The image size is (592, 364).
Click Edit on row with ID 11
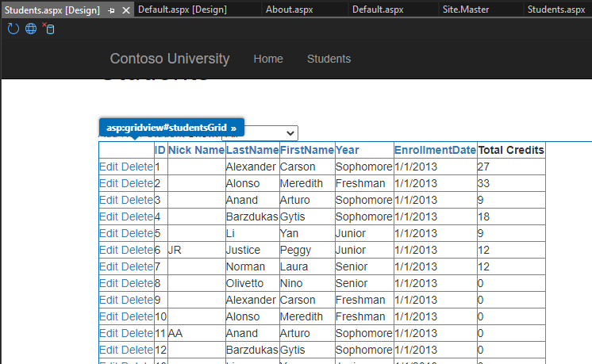[x=109, y=333]
